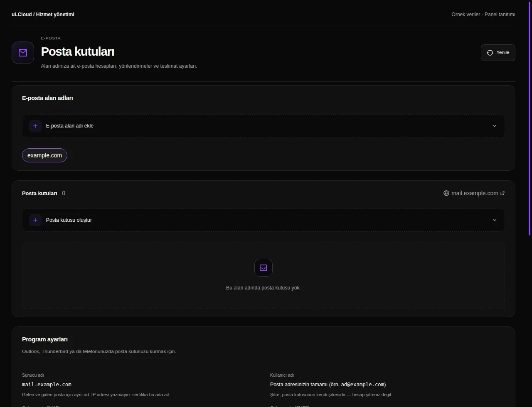
Task: Click the external-link icon after mail.example.com
Action: pos(502,193)
